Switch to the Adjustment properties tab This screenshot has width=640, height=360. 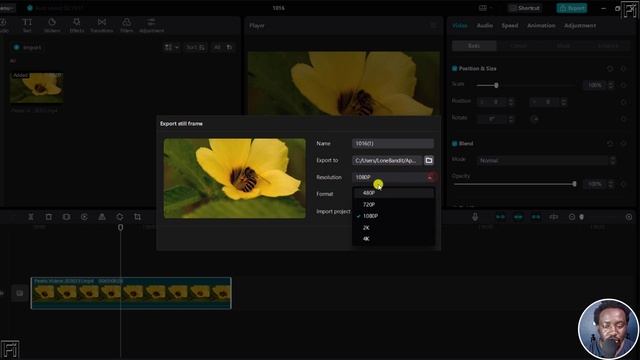(x=580, y=25)
